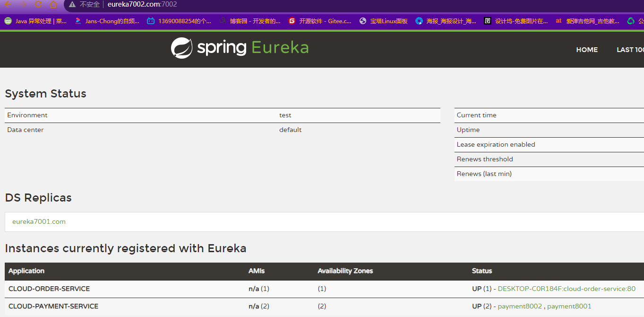The height and width of the screenshot is (317, 644).
Task: Click the environment value test
Action: click(285, 115)
